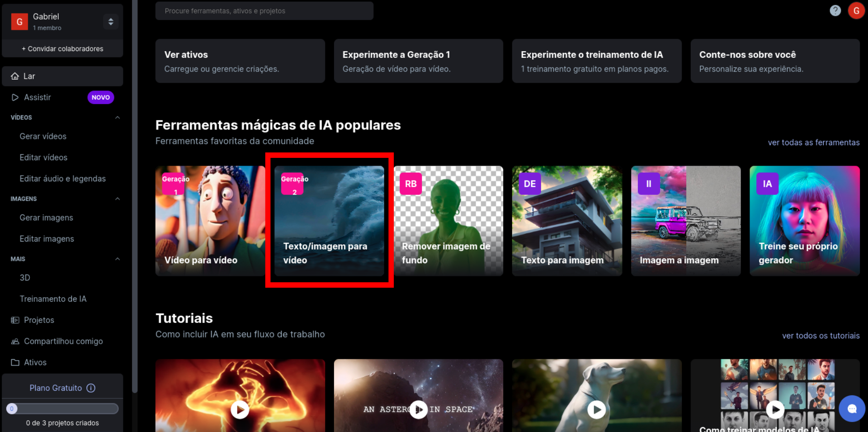Open Imagem a imagem tool card
Screen dimensions: 868x432
coord(686,221)
